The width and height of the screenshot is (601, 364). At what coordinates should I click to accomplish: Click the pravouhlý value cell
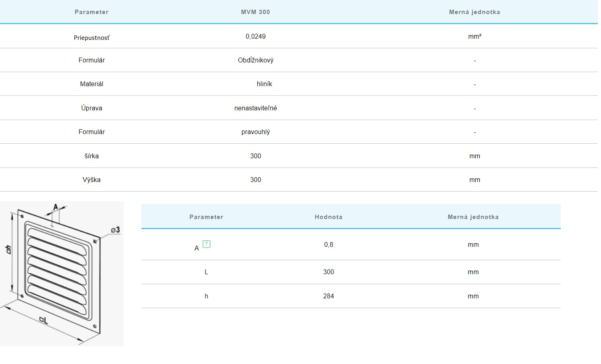coord(255,132)
